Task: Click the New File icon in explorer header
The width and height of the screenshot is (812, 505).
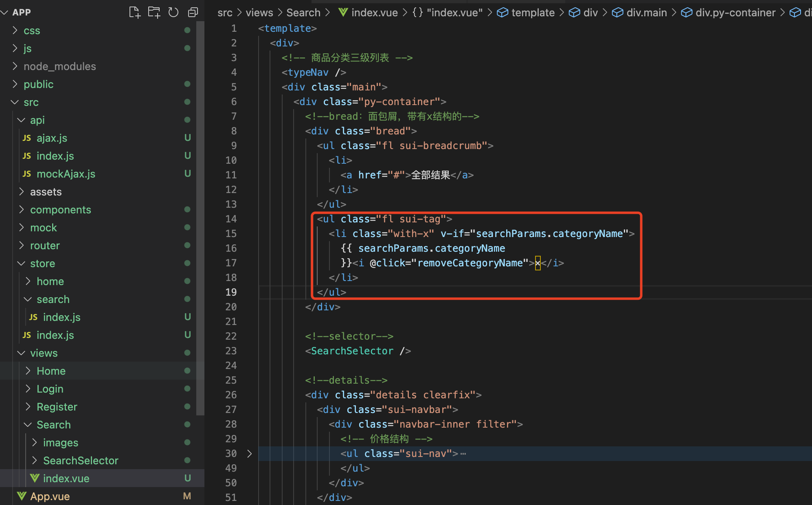Action: (134, 12)
